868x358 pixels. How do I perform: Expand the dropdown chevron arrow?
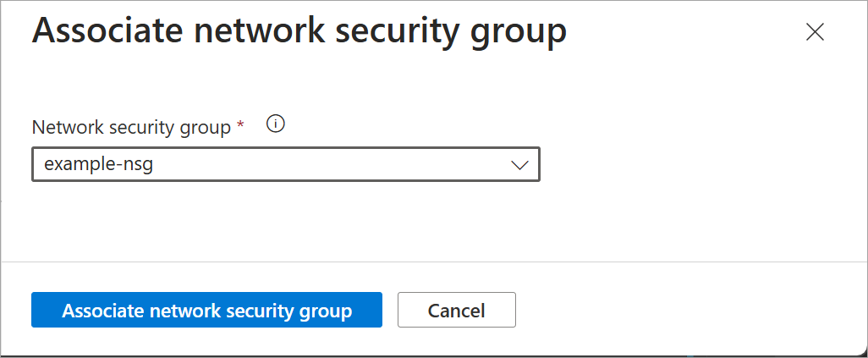point(519,165)
